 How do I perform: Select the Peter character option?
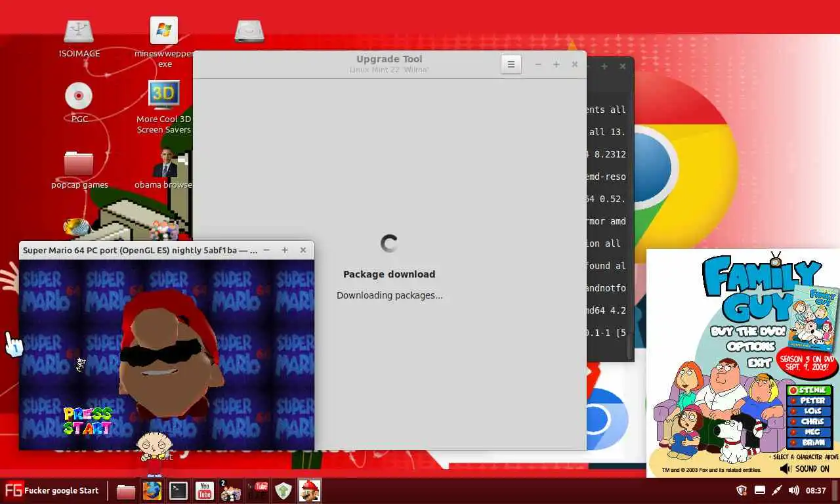[x=808, y=400]
